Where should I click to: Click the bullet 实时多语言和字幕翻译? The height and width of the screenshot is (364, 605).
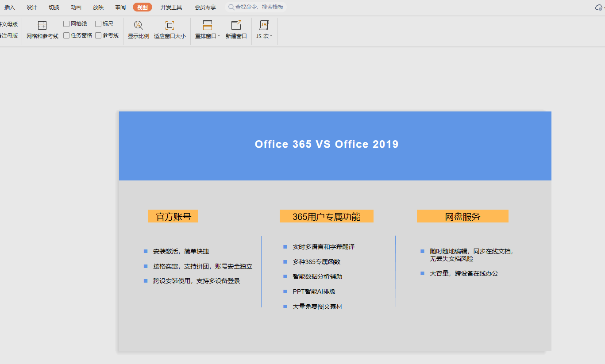point(324,247)
